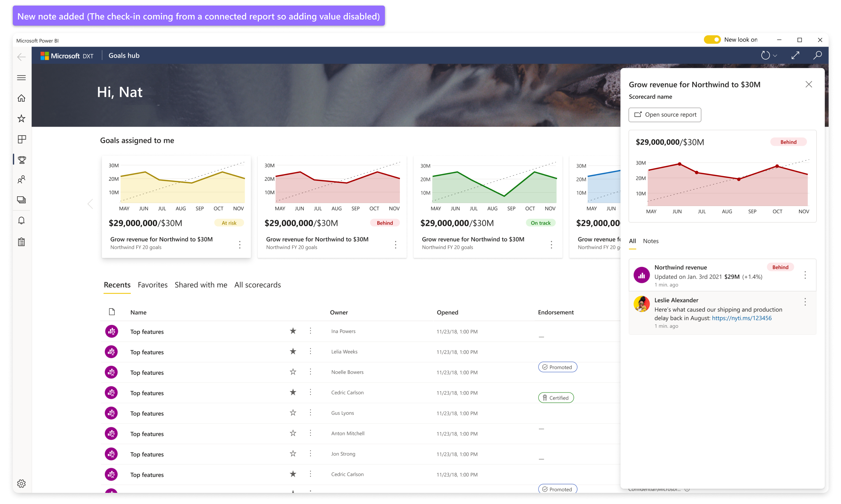Open the nyti.ms/123456 link

[x=741, y=318]
